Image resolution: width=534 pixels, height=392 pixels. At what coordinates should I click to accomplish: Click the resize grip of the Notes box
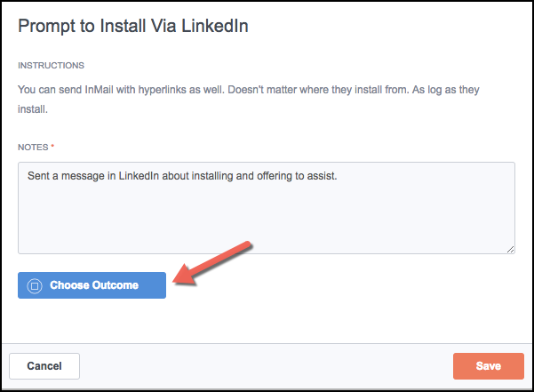coord(510,249)
